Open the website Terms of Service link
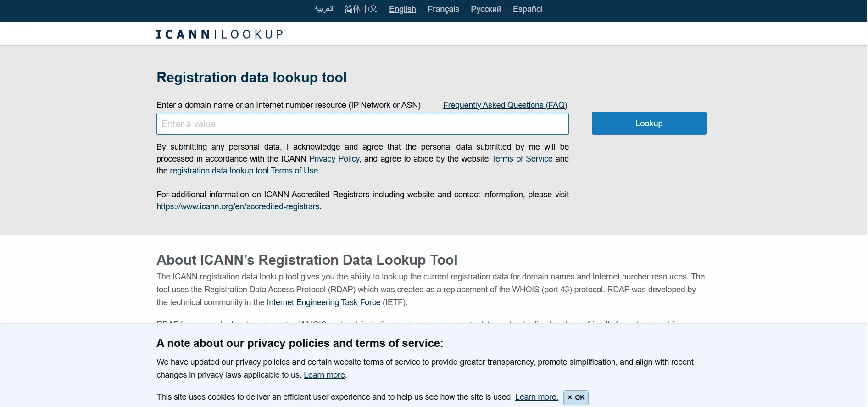The height and width of the screenshot is (407, 868). point(522,159)
